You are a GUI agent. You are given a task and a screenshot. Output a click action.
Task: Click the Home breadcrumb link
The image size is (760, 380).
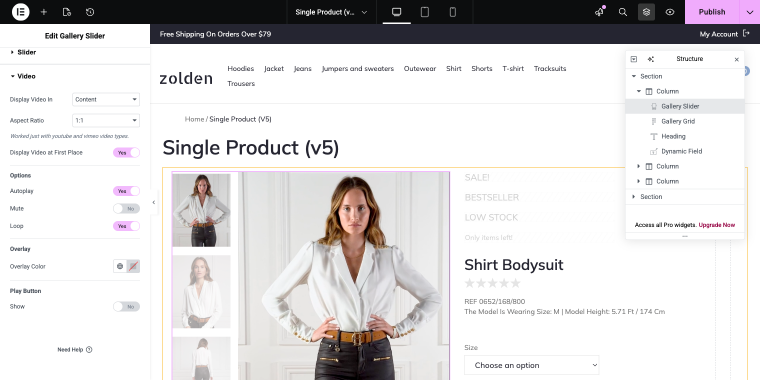[x=194, y=119]
